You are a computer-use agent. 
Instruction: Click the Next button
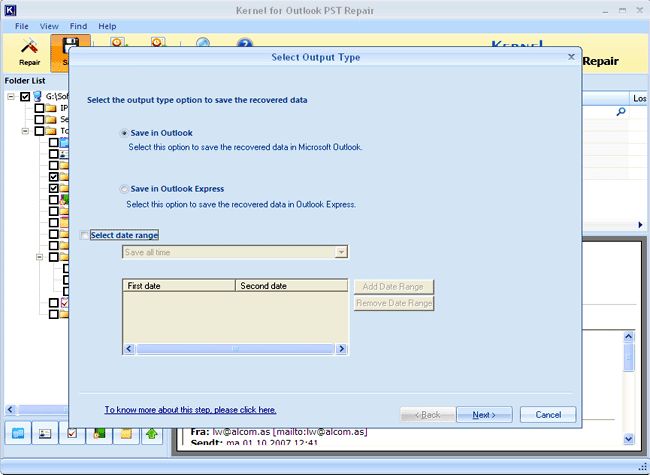coord(484,414)
